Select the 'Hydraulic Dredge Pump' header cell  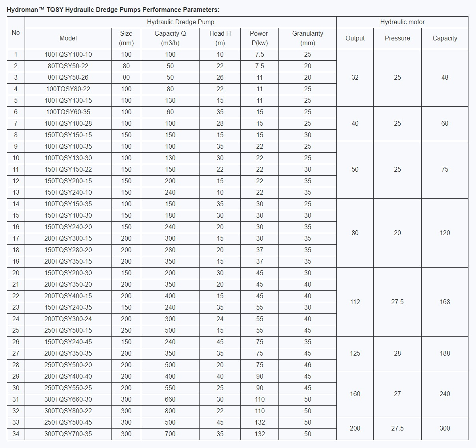point(180,22)
